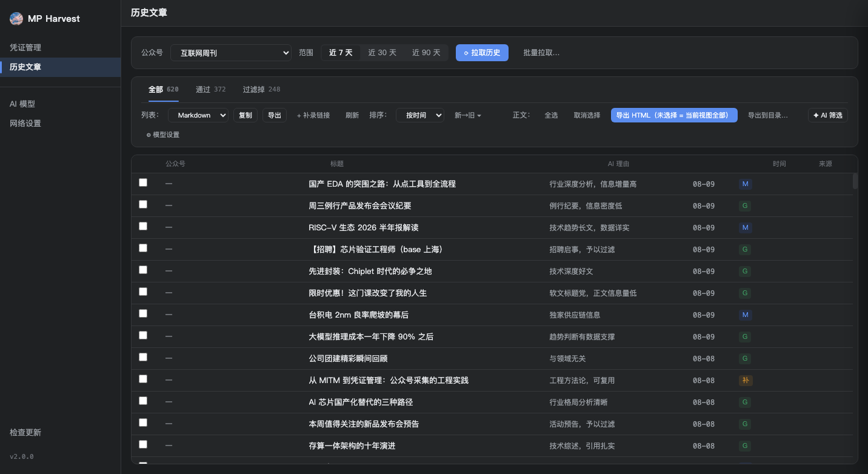
Task: Click the G badge on the 限时优惠 row
Action: point(746,293)
